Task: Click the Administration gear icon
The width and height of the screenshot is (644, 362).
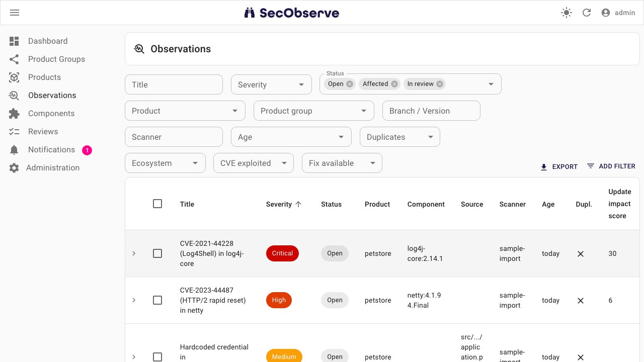Action: 14,168
